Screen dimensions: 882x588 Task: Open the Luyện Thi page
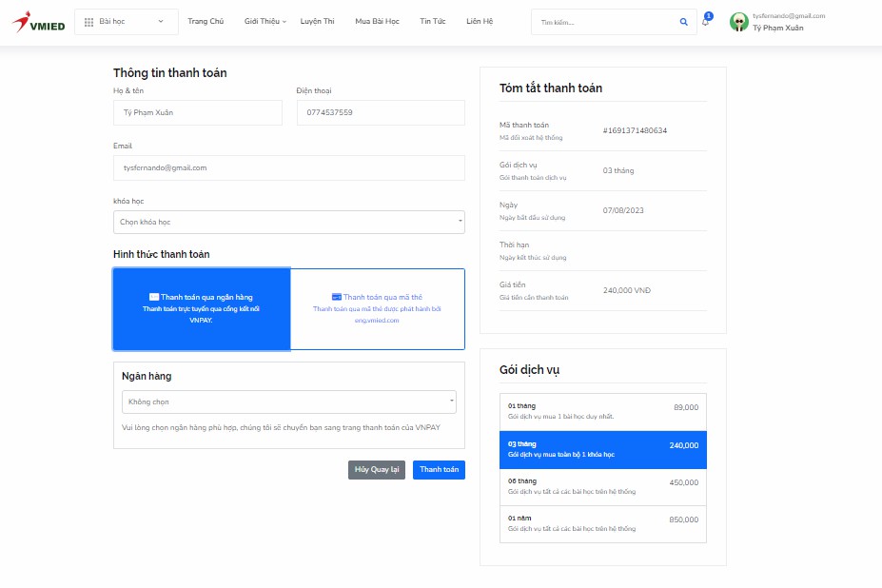pos(317,21)
